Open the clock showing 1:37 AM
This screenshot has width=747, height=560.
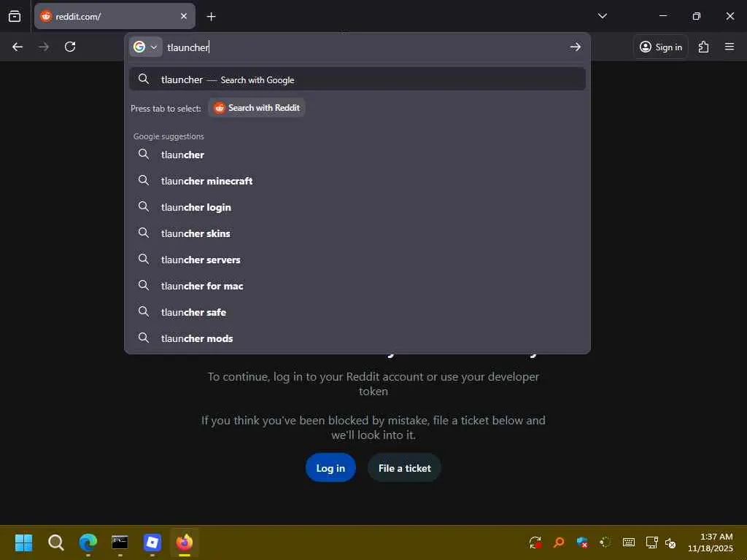711,542
